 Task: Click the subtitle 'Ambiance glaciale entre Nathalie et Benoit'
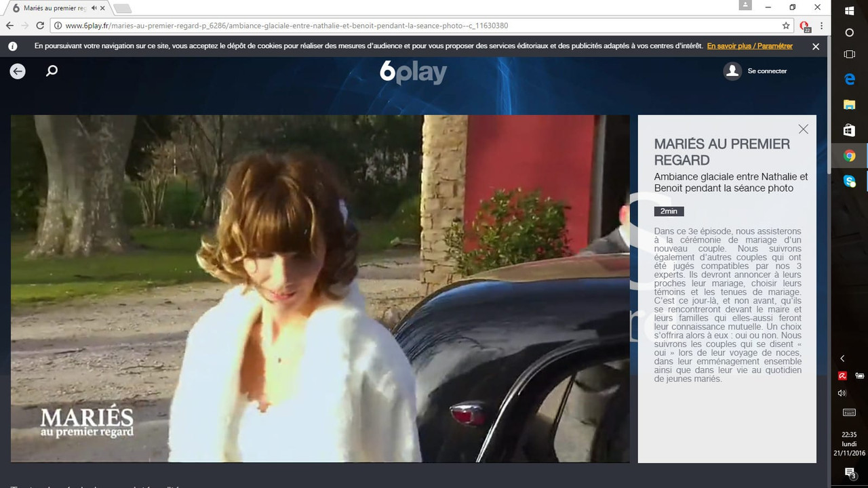point(731,182)
